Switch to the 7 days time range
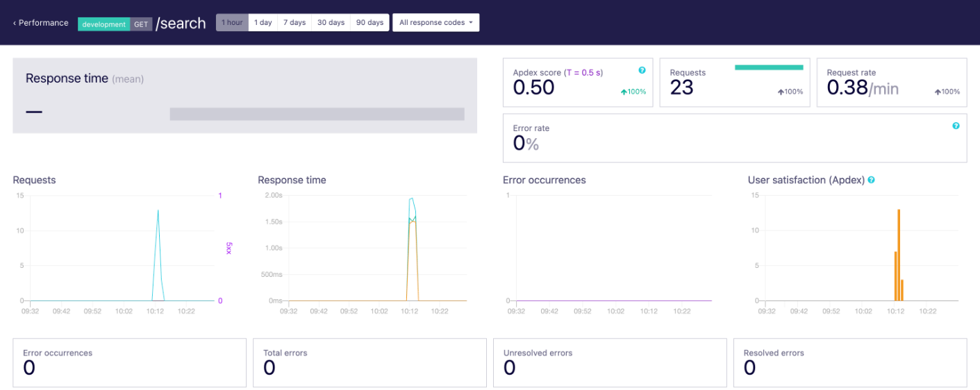Viewport: 980px width, 390px height. click(294, 23)
